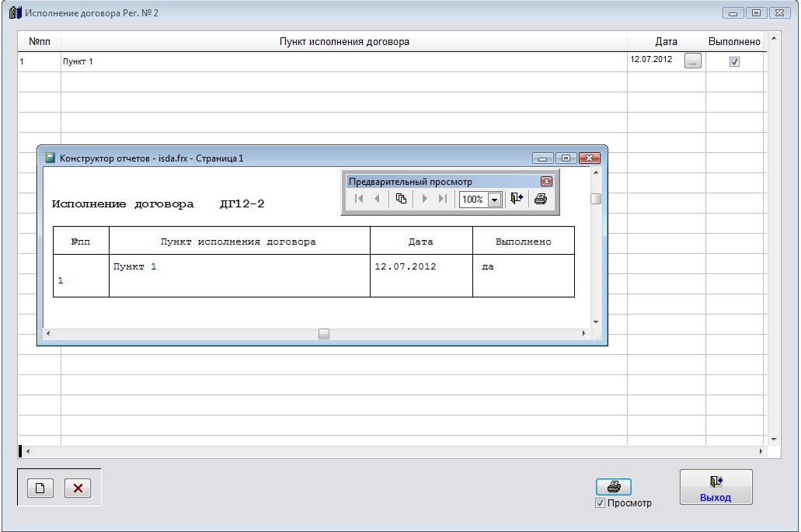This screenshot has height=532, width=801.
Task: Click the №пп column header in main grid
Action: (x=40, y=42)
